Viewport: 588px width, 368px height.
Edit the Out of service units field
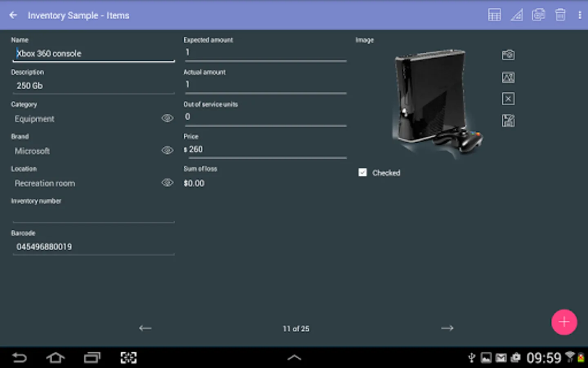click(x=265, y=117)
